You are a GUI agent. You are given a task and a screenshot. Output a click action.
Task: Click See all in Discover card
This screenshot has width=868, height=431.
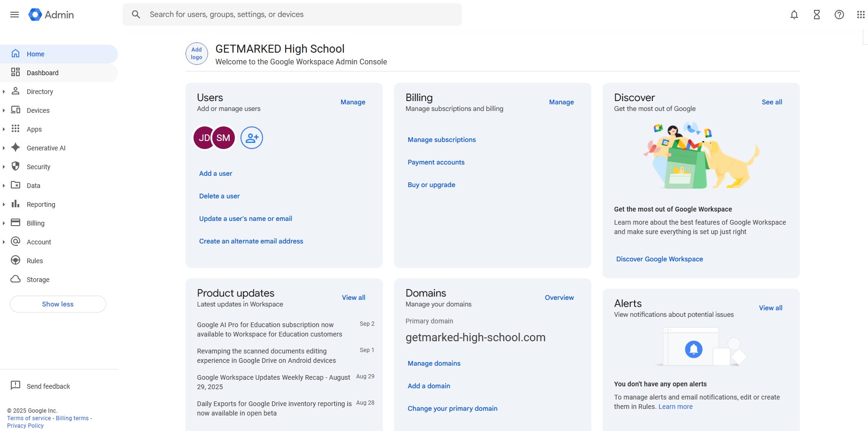coord(772,102)
